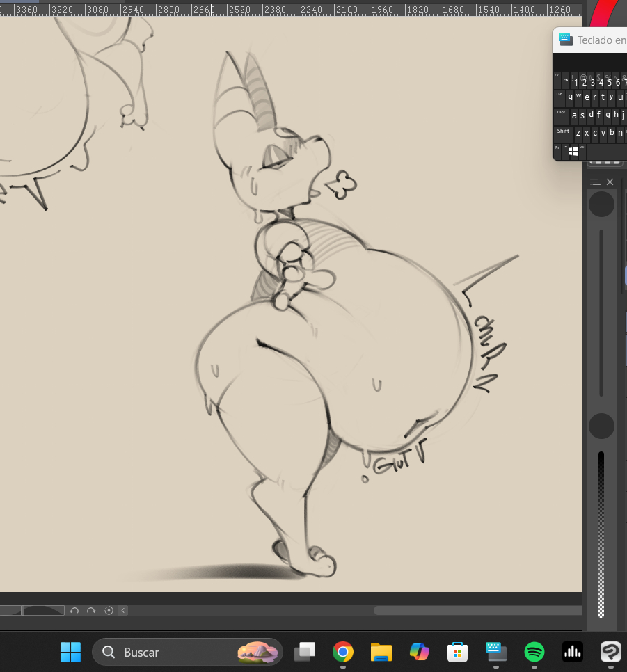Click the brush opacity checkered slider
The image size is (627, 672).
pyautogui.click(x=601, y=534)
